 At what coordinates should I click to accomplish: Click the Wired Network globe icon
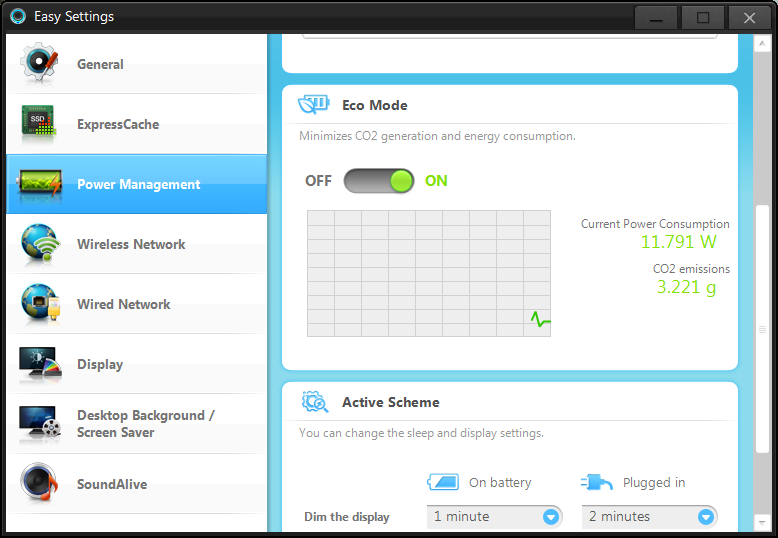click(x=40, y=304)
